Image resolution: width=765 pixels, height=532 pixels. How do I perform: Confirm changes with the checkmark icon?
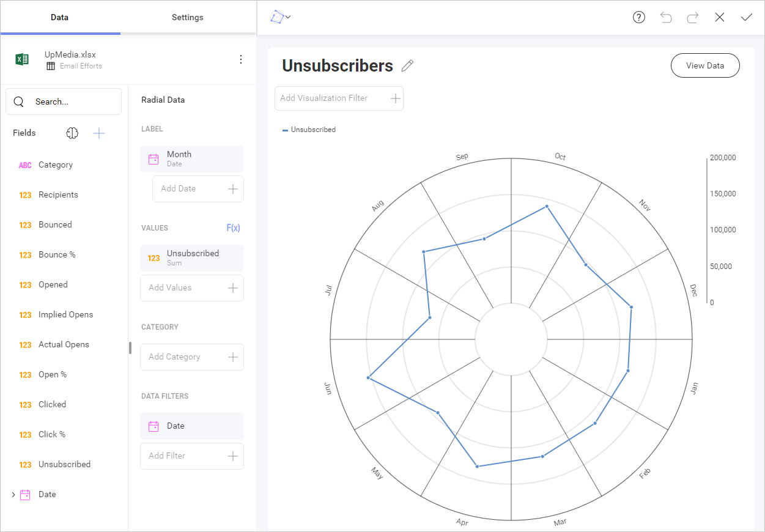[x=747, y=17]
